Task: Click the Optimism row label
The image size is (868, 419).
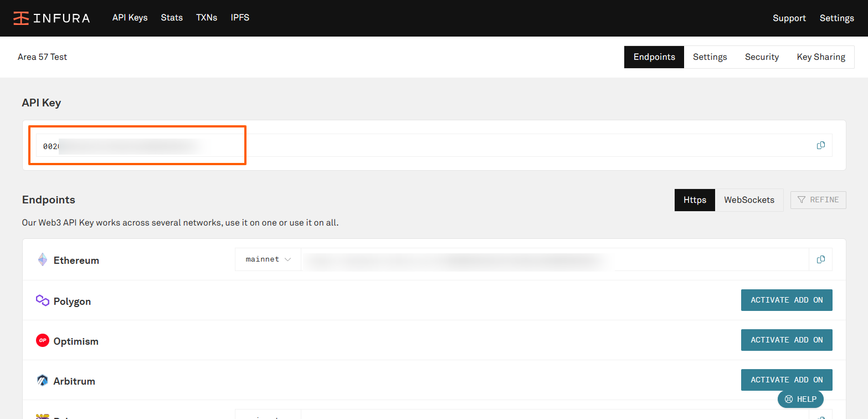Action: pos(76,341)
